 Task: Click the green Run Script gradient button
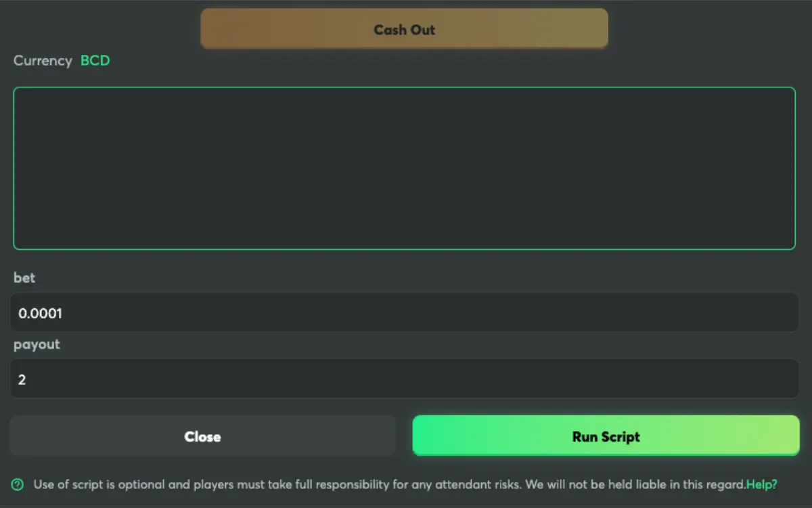(x=606, y=436)
